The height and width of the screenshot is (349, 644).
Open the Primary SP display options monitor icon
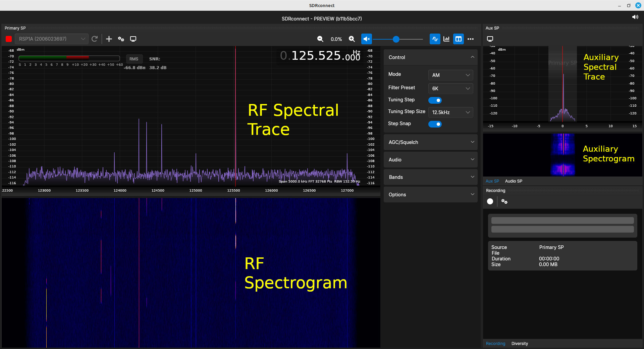click(133, 39)
